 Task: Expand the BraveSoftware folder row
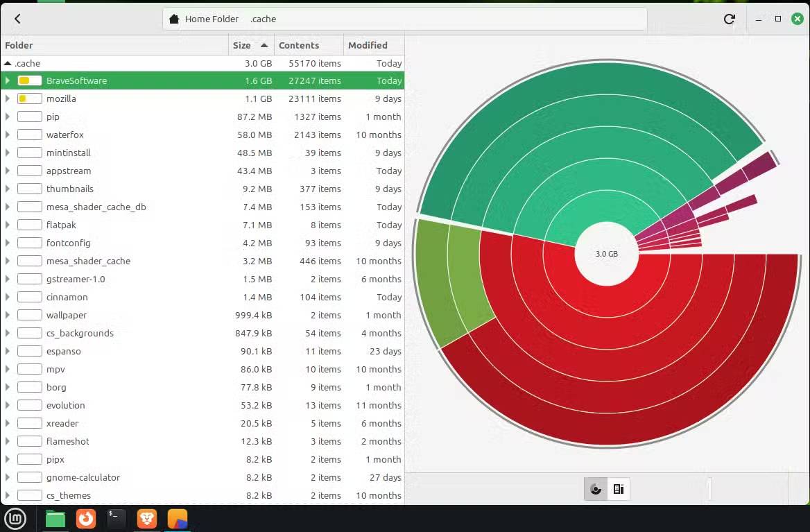tap(7, 80)
